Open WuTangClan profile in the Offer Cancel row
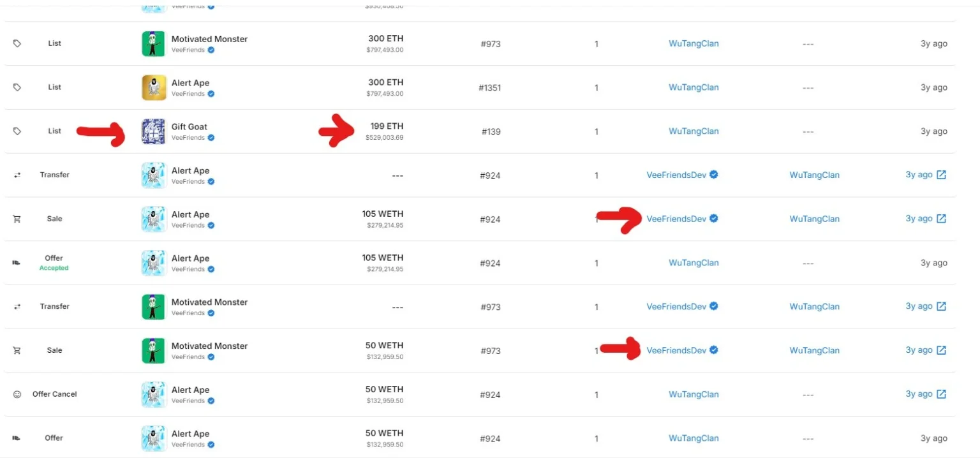 694,394
